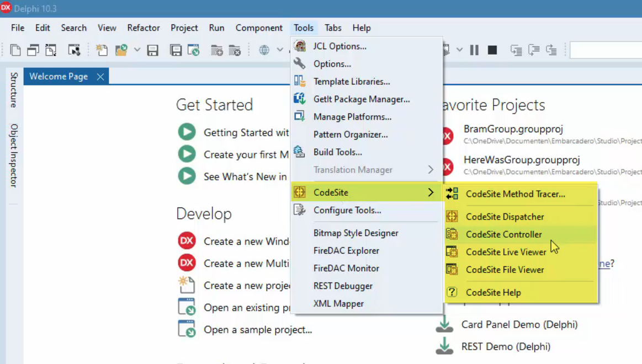
Task: Click the Pause button in the debug toolbar
Action: click(x=474, y=50)
